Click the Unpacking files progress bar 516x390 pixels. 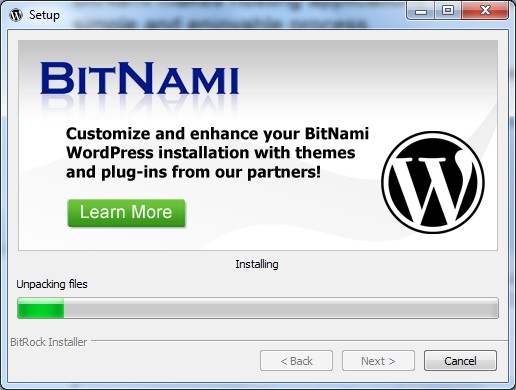[258, 308]
